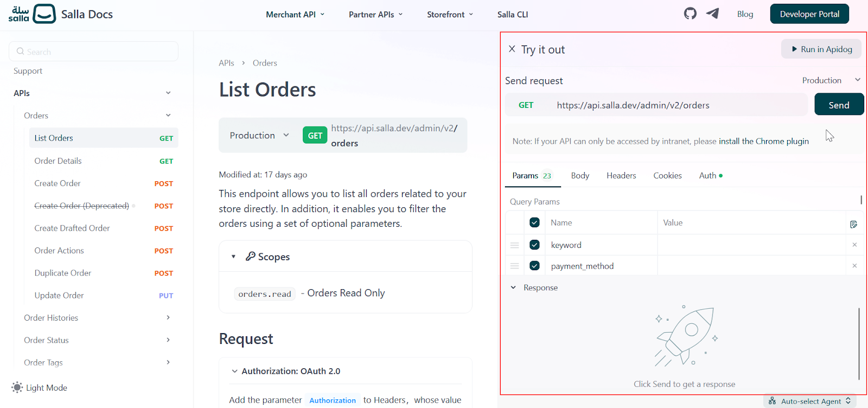Image resolution: width=868 pixels, height=408 pixels.
Task: Uncheck the payment_method parameter checkbox
Action: coord(534,266)
